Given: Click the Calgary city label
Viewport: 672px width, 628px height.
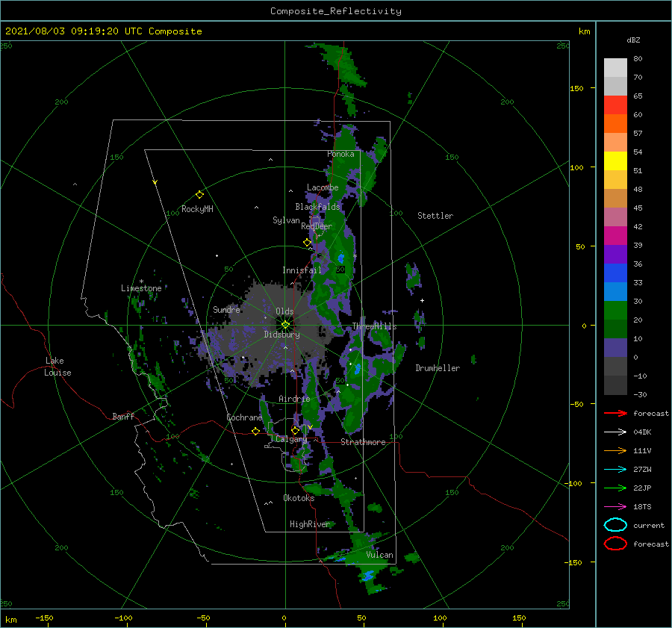Looking at the screenshot, I should pos(291,439).
